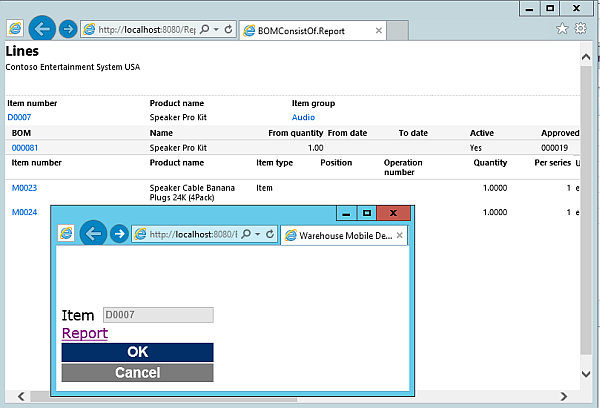Refresh the BOMConsistOf report page
The height and width of the screenshot is (408, 600).
229,30
